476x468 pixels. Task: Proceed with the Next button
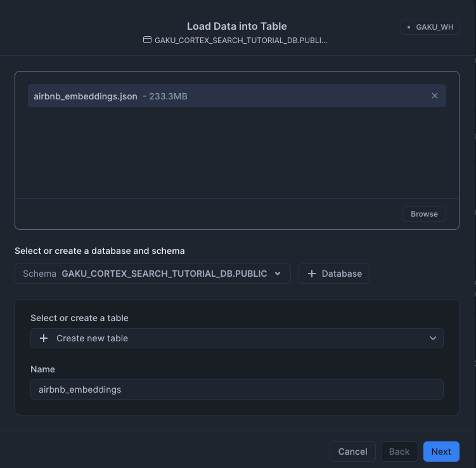tap(441, 452)
